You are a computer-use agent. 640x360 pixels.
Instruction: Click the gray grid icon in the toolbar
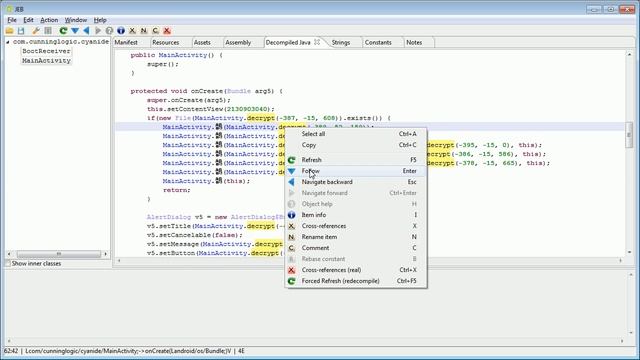[48, 31]
